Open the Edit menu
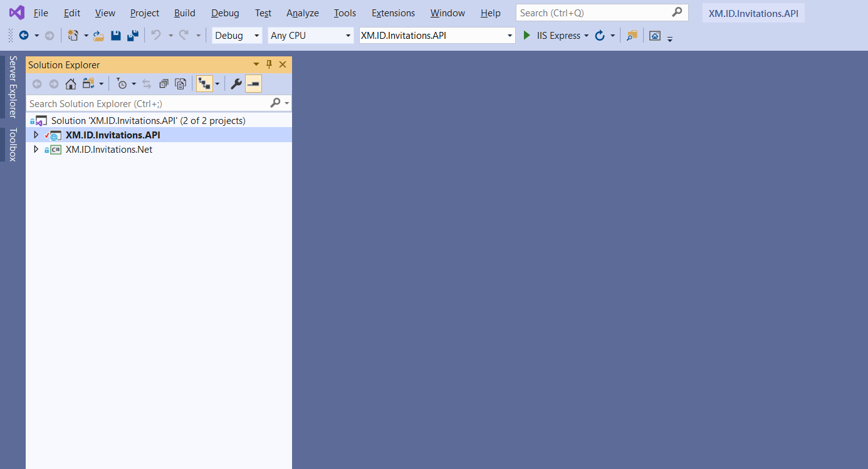The height and width of the screenshot is (469, 868). tap(72, 13)
